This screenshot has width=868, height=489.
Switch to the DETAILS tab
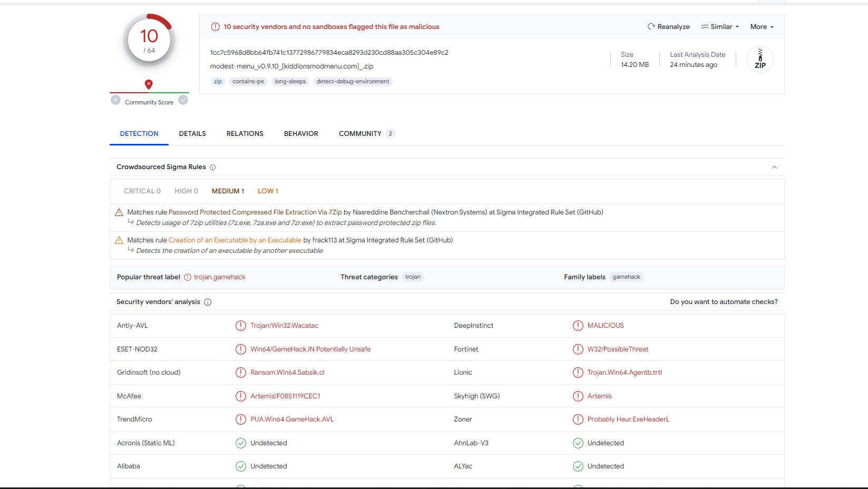[192, 134]
